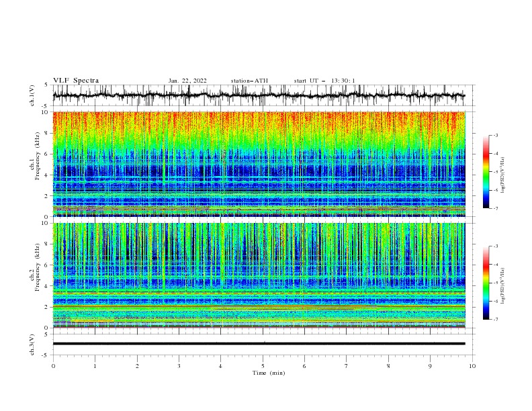
Task: Click the "VLF Spectra" title text
Action: (76, 81)
